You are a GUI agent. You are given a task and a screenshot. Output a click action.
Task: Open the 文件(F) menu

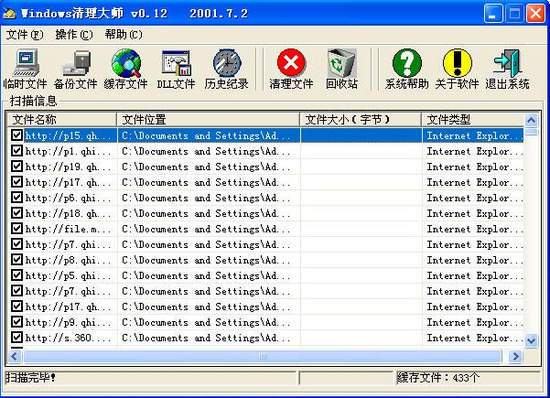click(x=25, y=34)
